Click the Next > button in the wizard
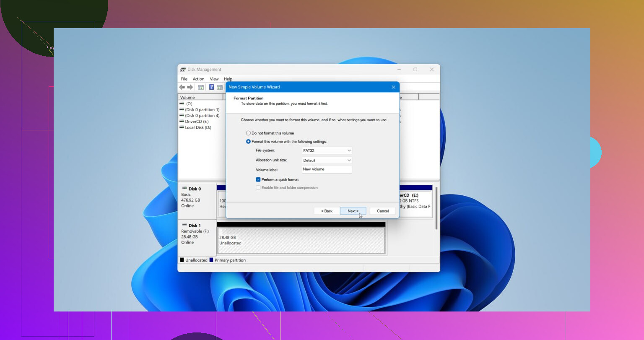The width and height of the screenshot is (644, 340). pos(353,211)
